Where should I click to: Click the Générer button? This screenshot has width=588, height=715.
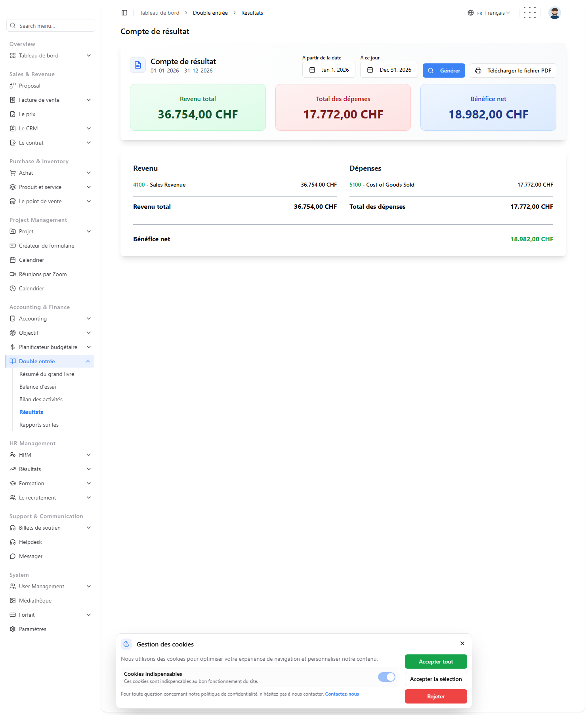pos(444,71)
